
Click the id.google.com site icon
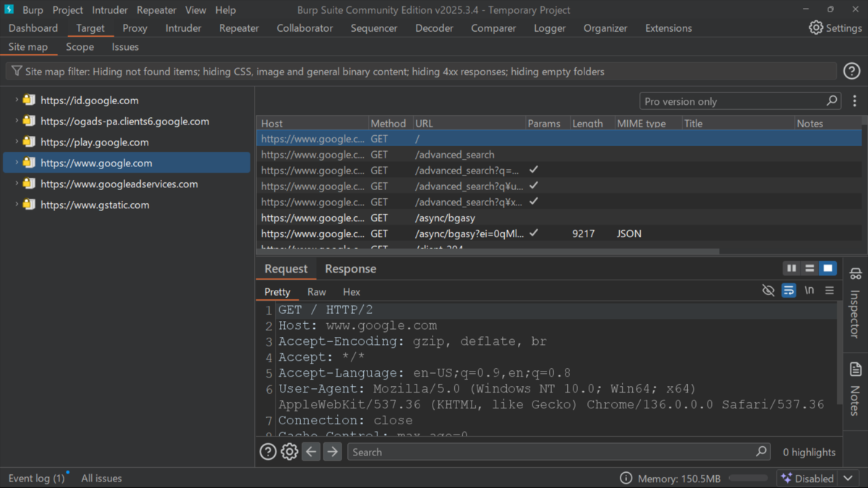pyautogui.click(x=29, y=100)
